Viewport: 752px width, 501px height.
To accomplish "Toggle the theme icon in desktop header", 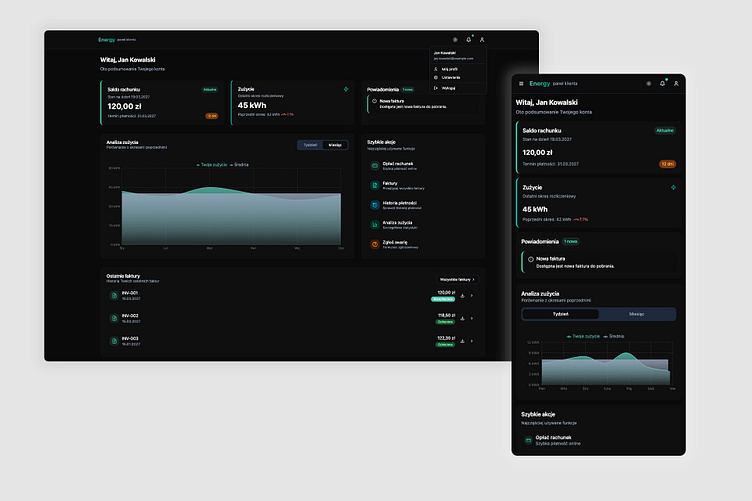I will [455, 40].
